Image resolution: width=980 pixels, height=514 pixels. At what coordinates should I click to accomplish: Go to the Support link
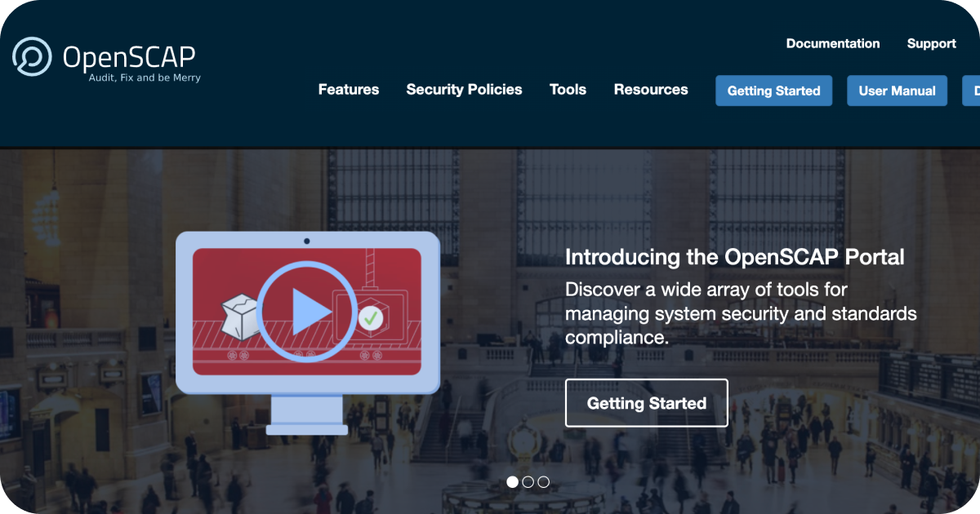[x=932, y=43]
